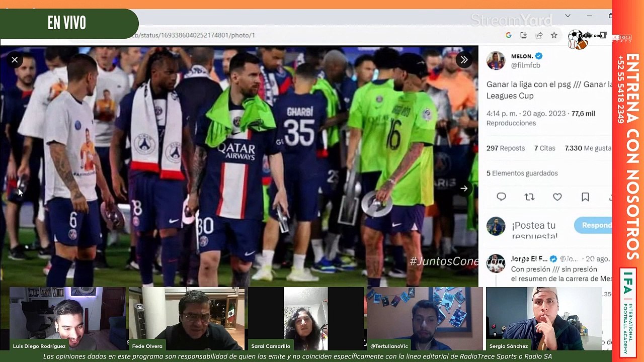Click the Google icon in address bar

click(x=509, y=35)
